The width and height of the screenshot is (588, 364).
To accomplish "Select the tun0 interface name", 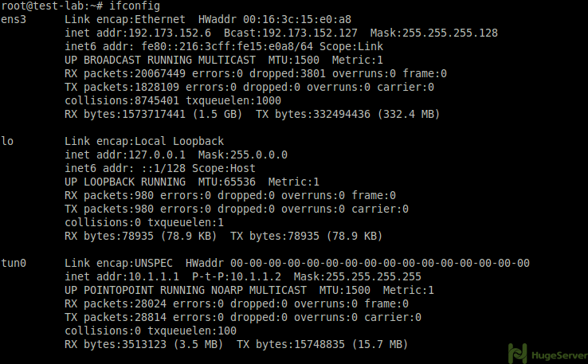I will click(x=14, y=263).
